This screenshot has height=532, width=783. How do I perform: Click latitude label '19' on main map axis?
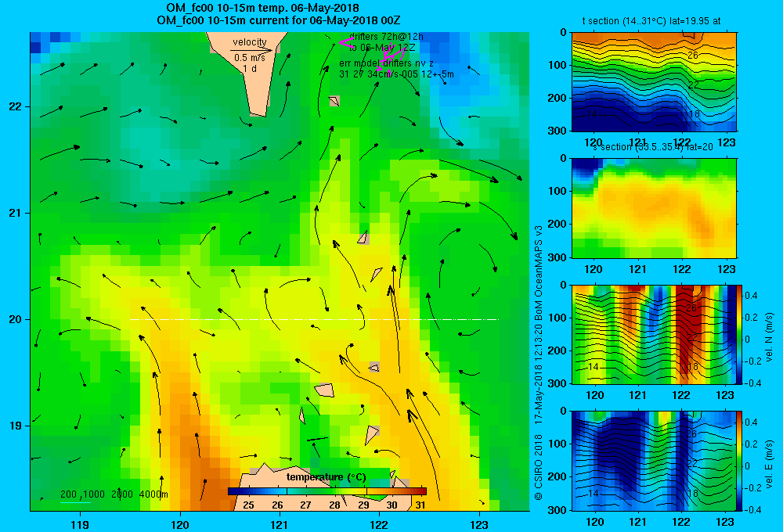tap(15, 426)
